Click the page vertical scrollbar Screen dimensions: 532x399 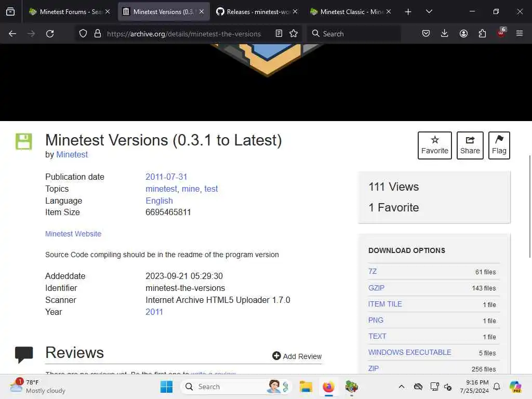click(530, 206)
